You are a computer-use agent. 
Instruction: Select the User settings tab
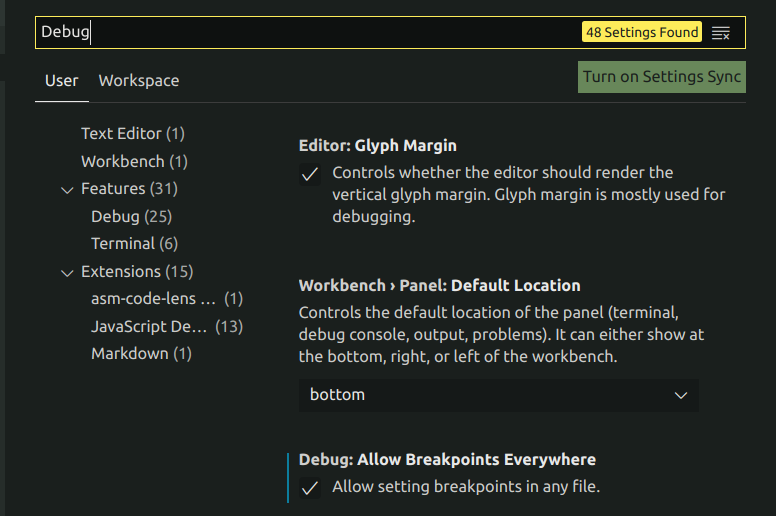(x=61, y=81)
